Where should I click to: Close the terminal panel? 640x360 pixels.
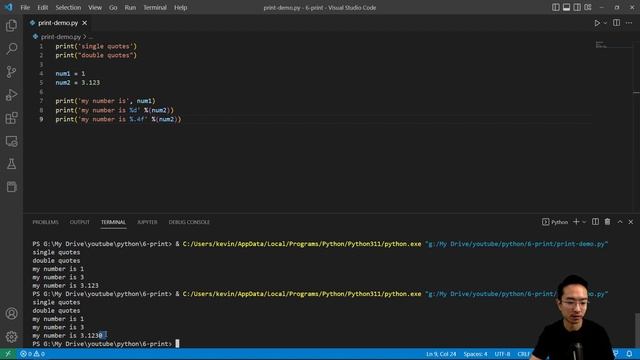point(631,222)
